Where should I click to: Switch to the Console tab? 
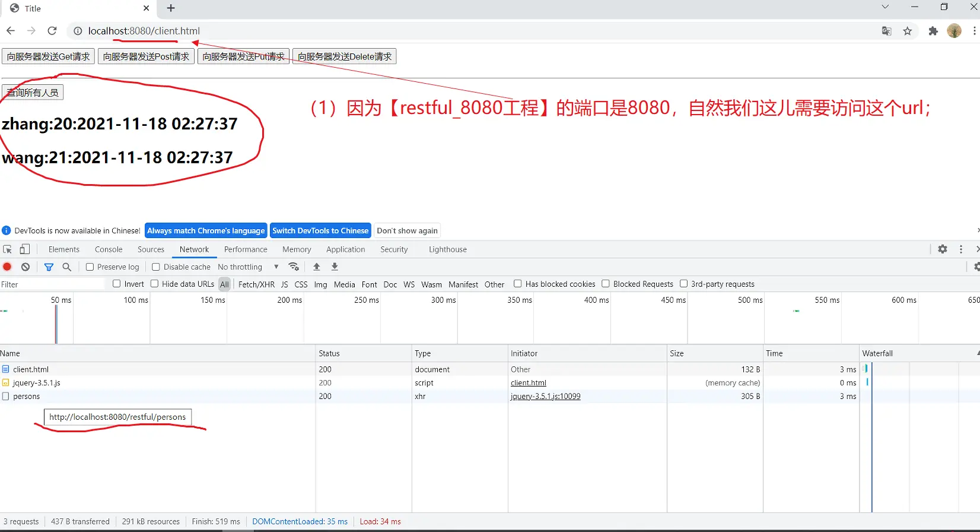(x=109, y=249)
